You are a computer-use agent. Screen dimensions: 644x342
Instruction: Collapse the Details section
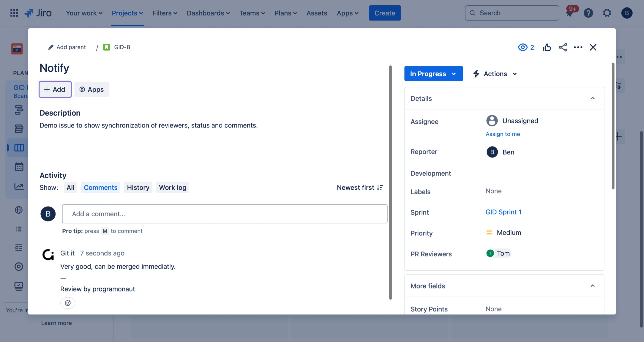coord(592,98)
